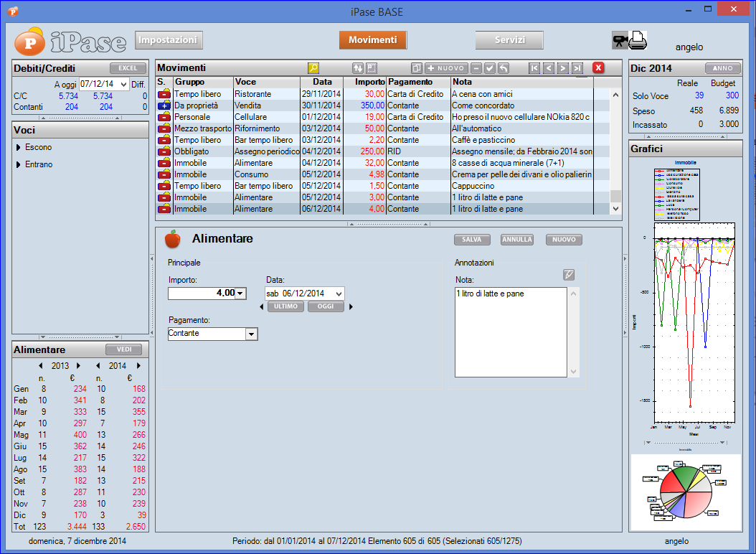Viewport: 756px width, 554px height.
Task: Expand the Escono tree node
Action: [x=18, y=148]
